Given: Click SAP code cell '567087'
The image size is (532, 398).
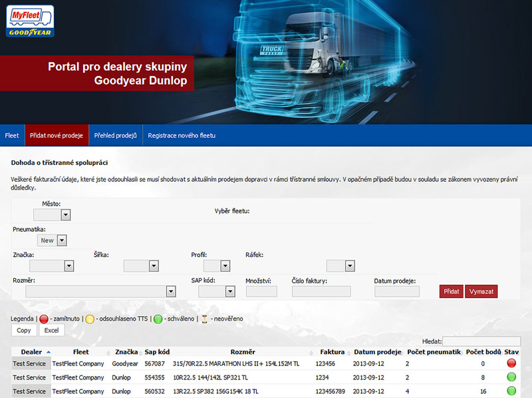Looking at the screenshot, I should point(155,363).
